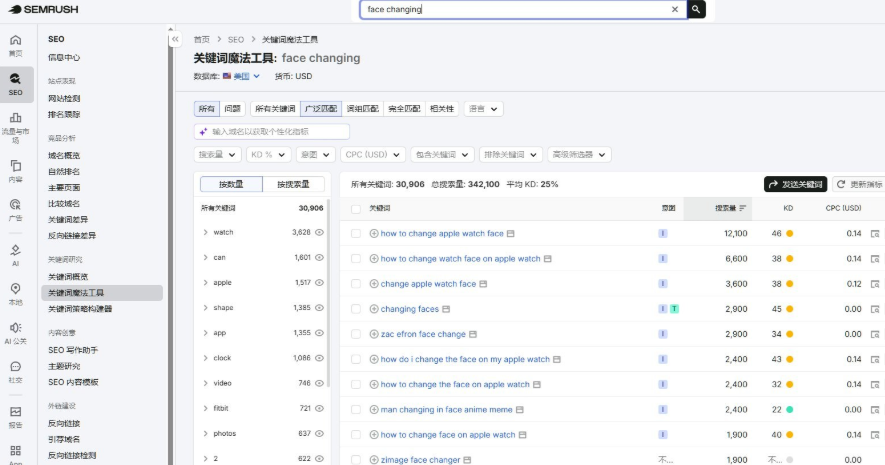885x465 pixels.
Task: Add 'changing faces' keyword plus icon
Action: pyautogui.click(x=374, y=309)
